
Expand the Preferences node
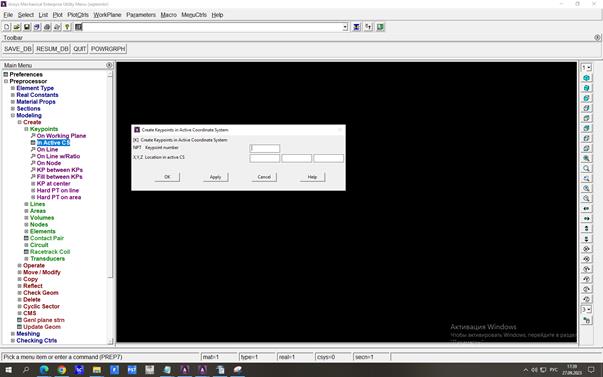coord(6,74)
